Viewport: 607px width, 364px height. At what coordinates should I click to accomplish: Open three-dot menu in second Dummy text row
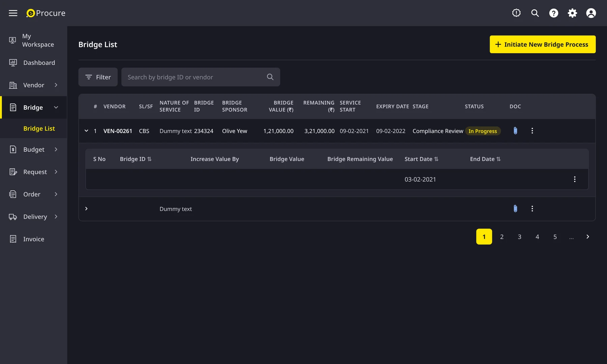[x=532, y=209]
